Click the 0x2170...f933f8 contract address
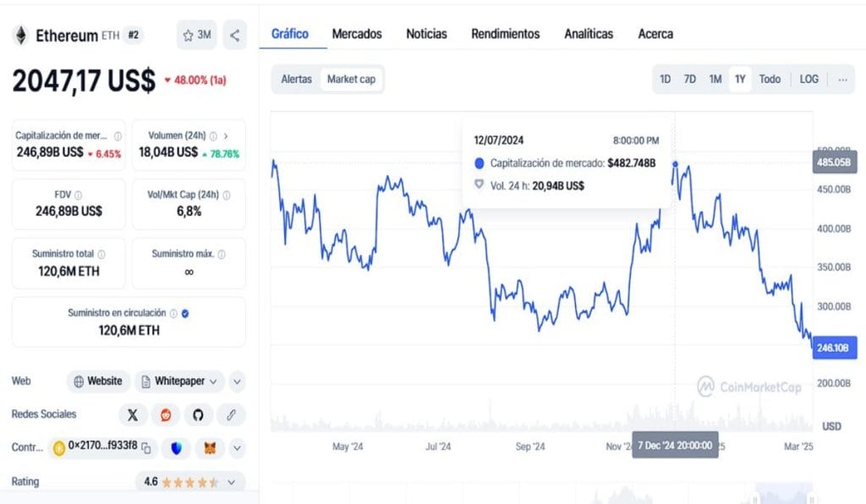The image size is (866, 504). click(x=102, y=446)
